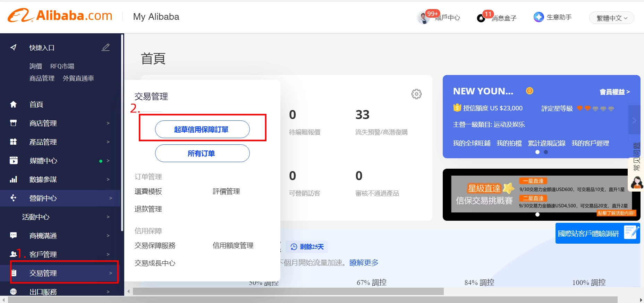Click the edit pencil for quick entry
The image size is (644, 303).
coord(106,47)
